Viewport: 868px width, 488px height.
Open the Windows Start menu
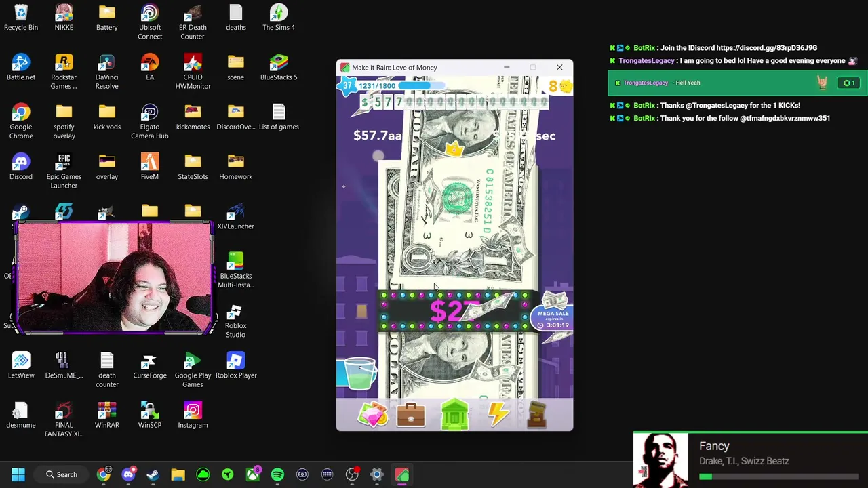pos(18,474)
